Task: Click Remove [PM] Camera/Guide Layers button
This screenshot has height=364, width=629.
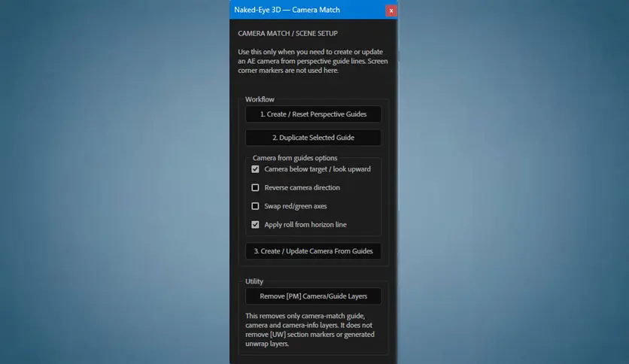Action: coord(313,296)
